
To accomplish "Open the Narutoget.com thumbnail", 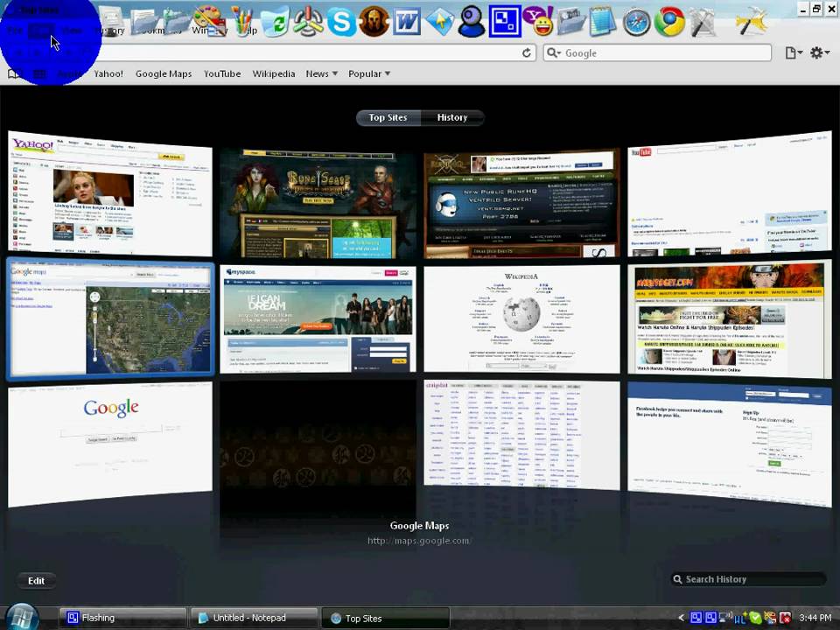I will click(729, 318).
